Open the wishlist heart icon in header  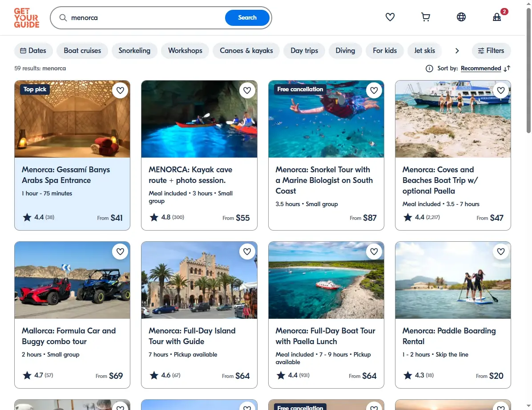coord(390,17)
